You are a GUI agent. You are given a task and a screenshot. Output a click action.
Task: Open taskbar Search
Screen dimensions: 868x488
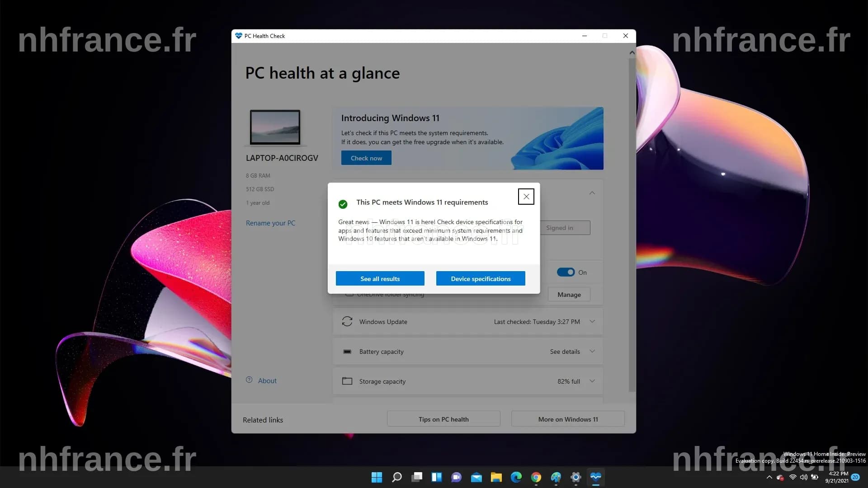396,477
